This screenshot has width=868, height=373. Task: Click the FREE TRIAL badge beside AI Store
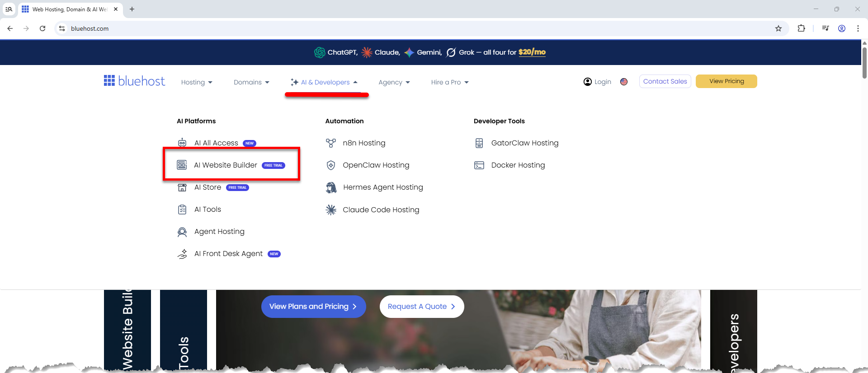tap(237, 187)
